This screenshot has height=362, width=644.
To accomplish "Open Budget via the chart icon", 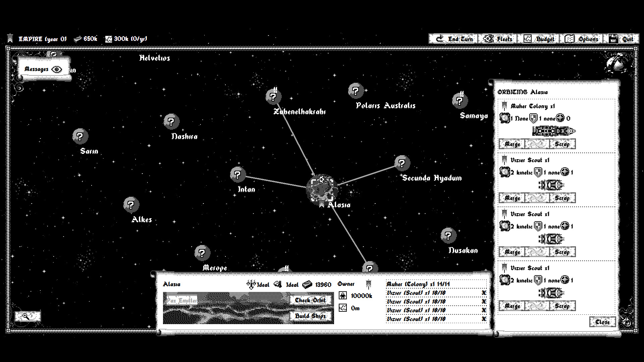I will click(x=528, y=39).
